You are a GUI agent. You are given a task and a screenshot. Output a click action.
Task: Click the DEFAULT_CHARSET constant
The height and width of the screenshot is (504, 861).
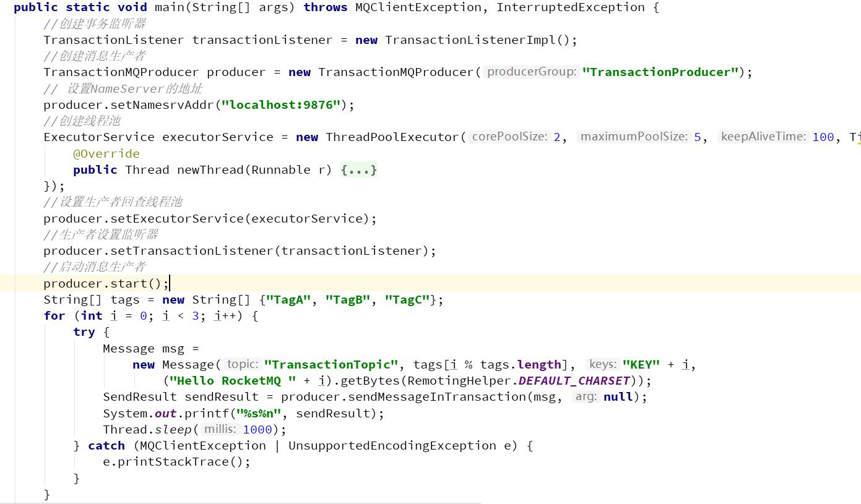click(x=574, y=381)
